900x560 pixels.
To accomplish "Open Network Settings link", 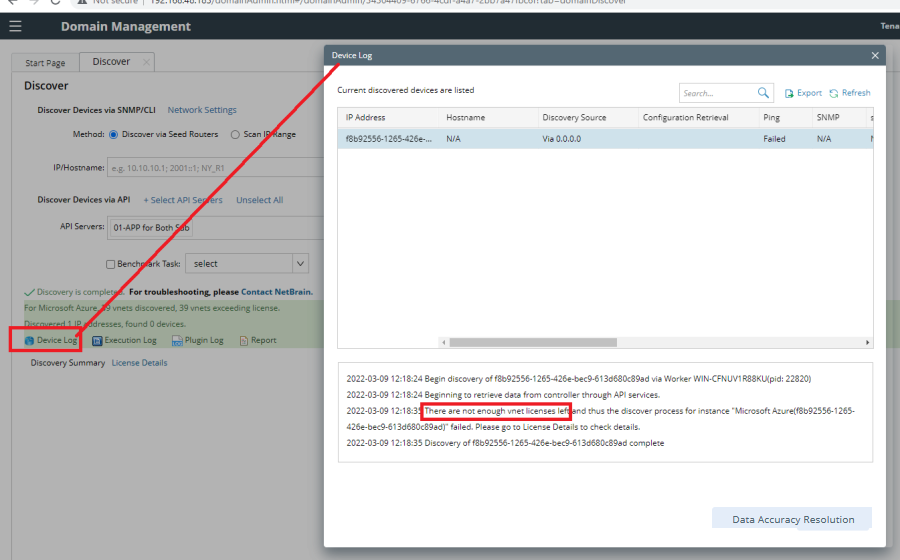I will (202, 110).
